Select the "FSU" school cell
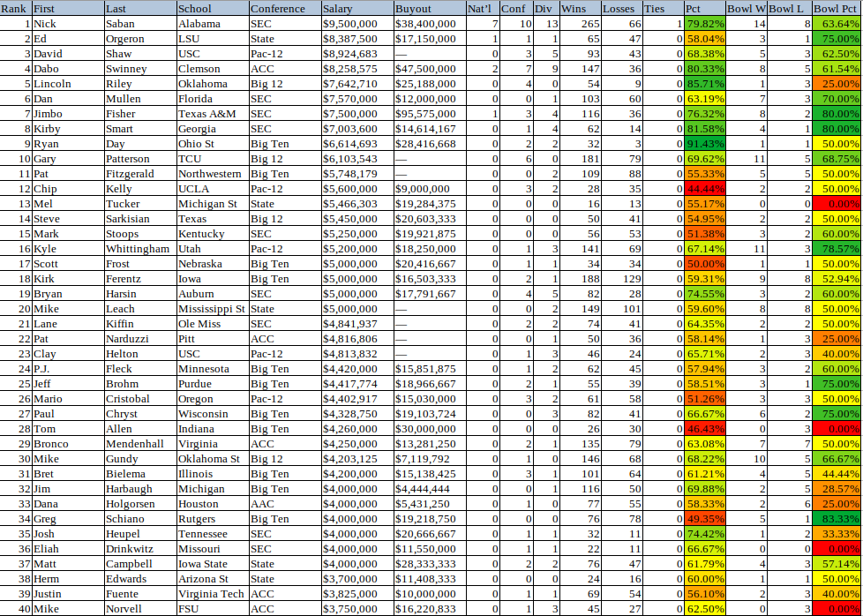This screenshot has height=616, width=863. coord(213,608)
